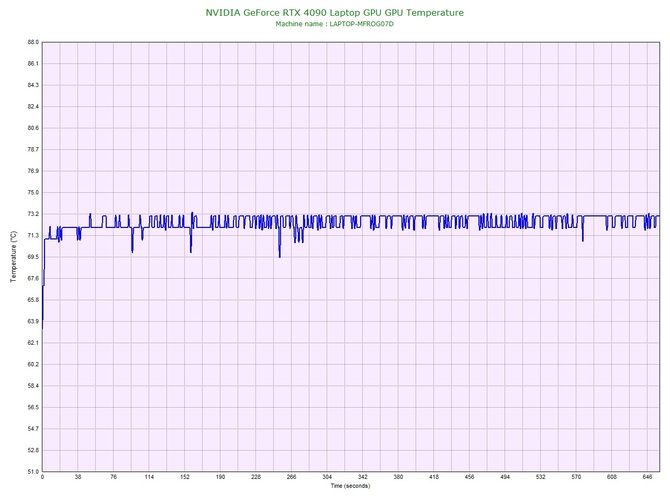The height and width of the screenshot is (503, 670).
Task: Click the x-axis tick label 456
Action: 469,477
